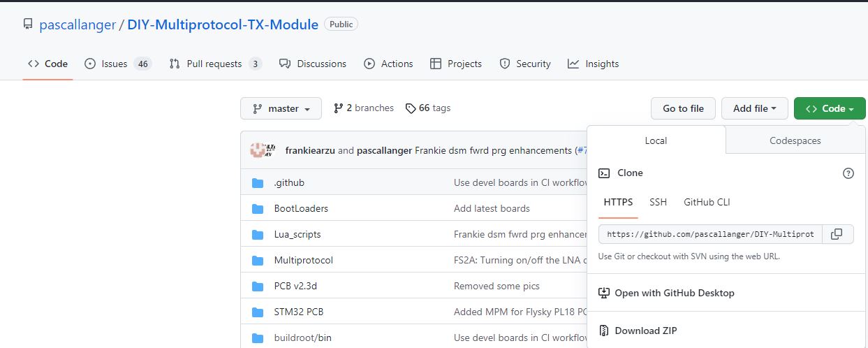
Task: Open FS2A: Turning on/off the LNA commit
Action: point(520,260)
